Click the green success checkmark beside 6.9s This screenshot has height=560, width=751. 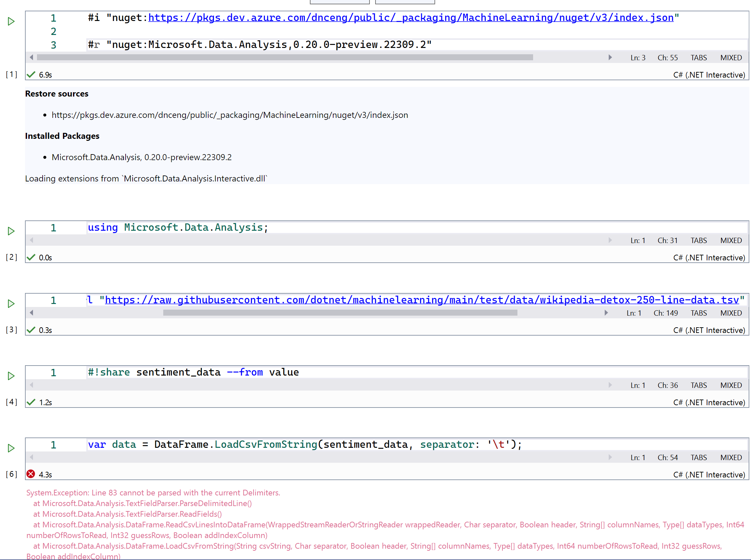tap(31, 75)
